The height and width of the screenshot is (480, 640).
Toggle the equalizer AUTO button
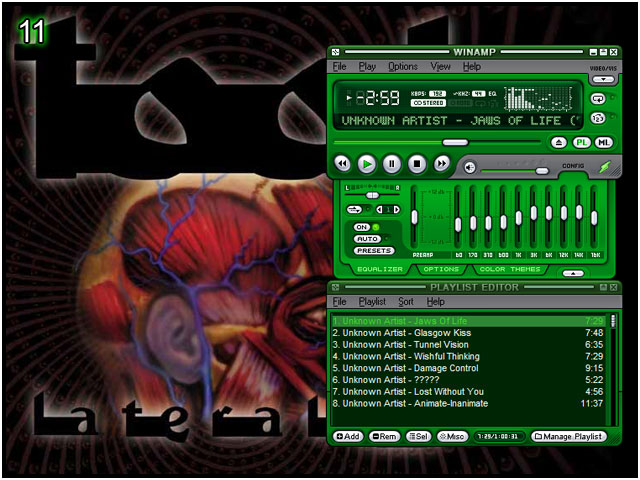pos(367,239)
